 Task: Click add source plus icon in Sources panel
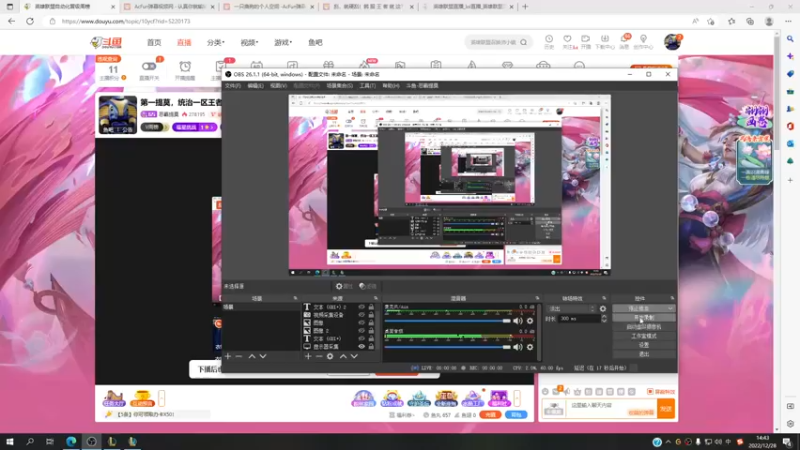click(x=308, y=356)
